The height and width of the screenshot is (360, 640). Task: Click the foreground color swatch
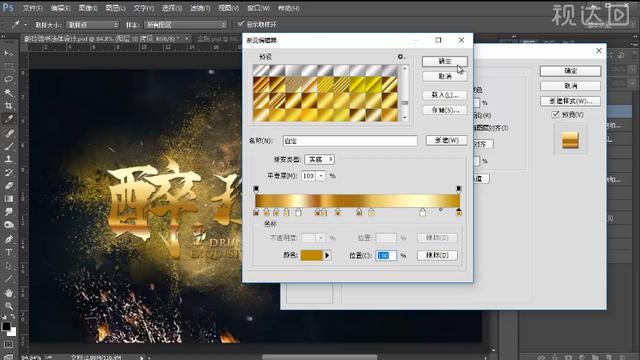6,326
